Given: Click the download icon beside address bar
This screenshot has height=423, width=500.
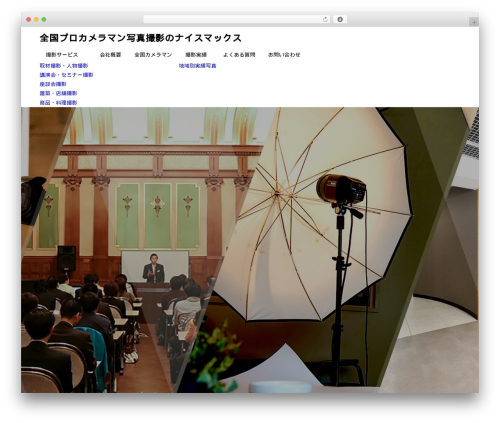Looking at the screenshot, I should (x=340, y=20).
